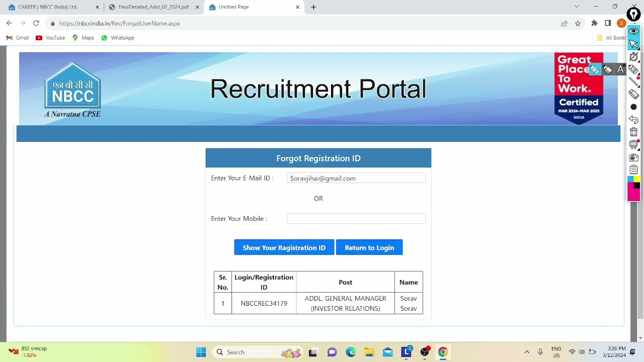Open a new browser tab
This screenshot has height=362, width=644.
tap(313, 7)
